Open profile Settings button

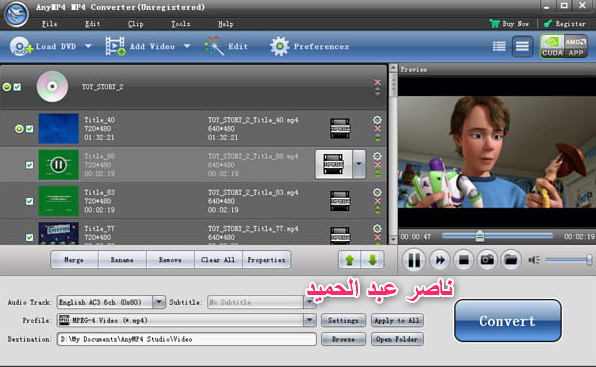pyautogui.click(x=343, y=320)
